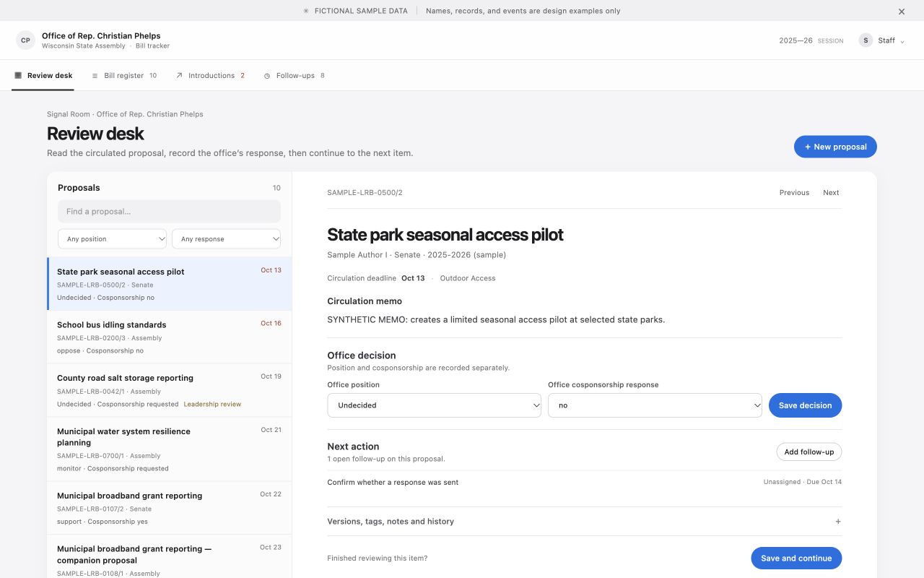
Task: Click the Review desk tab icon
Action: (x=18, y=75)
